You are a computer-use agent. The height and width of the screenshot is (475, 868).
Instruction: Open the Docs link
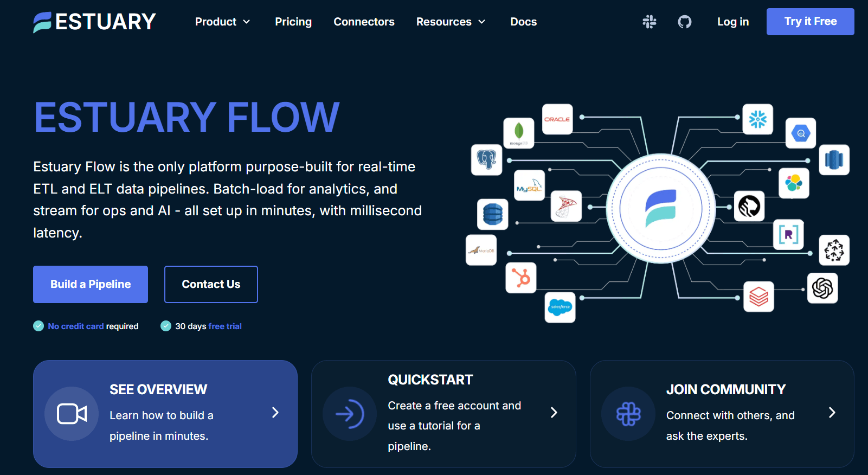524,22
